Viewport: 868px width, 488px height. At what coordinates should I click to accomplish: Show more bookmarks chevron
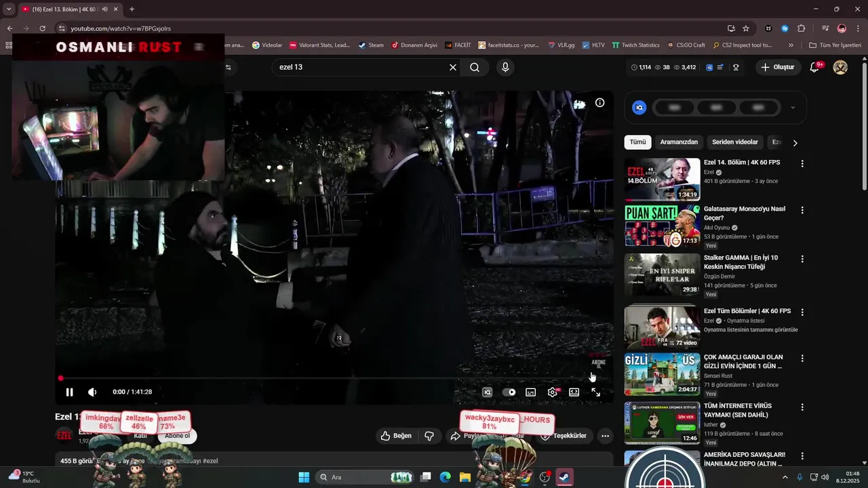pos(791,45)
